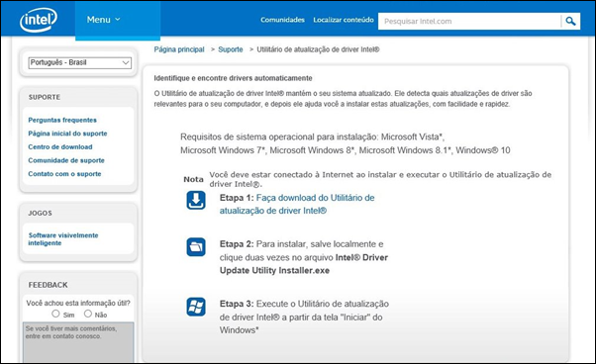The image size is (596, 364).
Task: Open Localizar conteúdo in the header
Action: 344,20
